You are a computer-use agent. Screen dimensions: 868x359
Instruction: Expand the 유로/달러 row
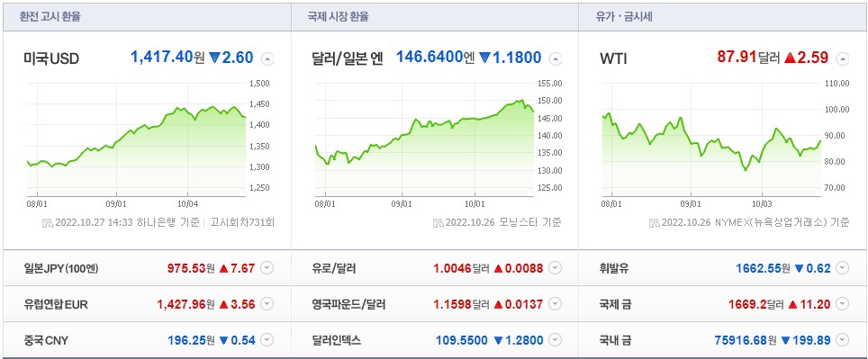tap(556, 268)
